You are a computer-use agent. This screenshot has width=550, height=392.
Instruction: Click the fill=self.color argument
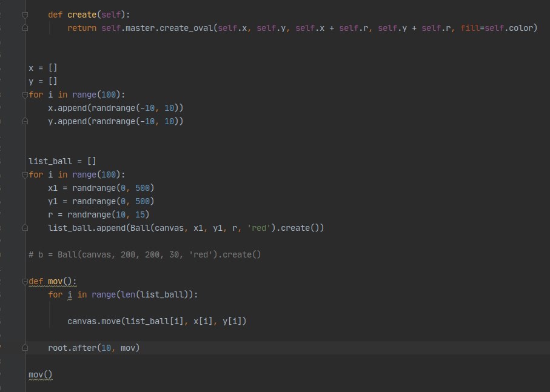click(x=497, y=28)
